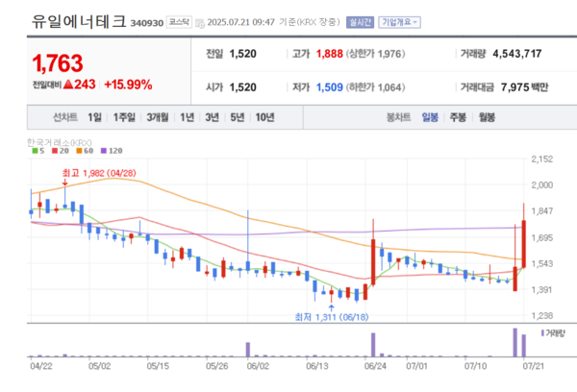
Task: Select the 1년 line chart period
Action: coord(187,117)
